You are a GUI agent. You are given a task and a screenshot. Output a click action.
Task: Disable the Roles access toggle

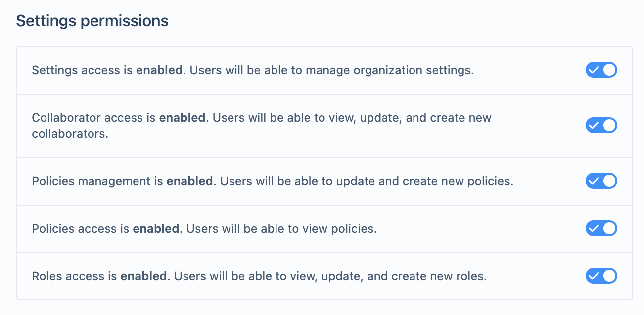coord(601,276)
